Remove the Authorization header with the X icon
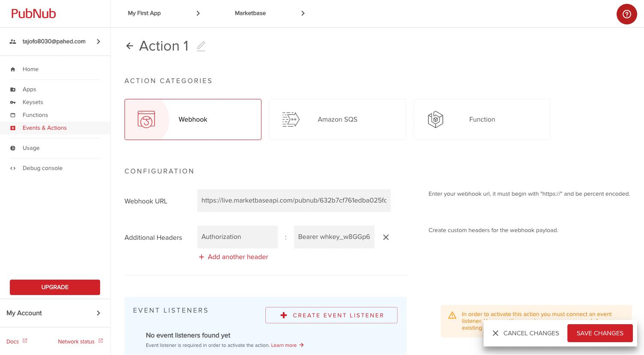This screenshot has width=644, height=355. tap(386, 237)
